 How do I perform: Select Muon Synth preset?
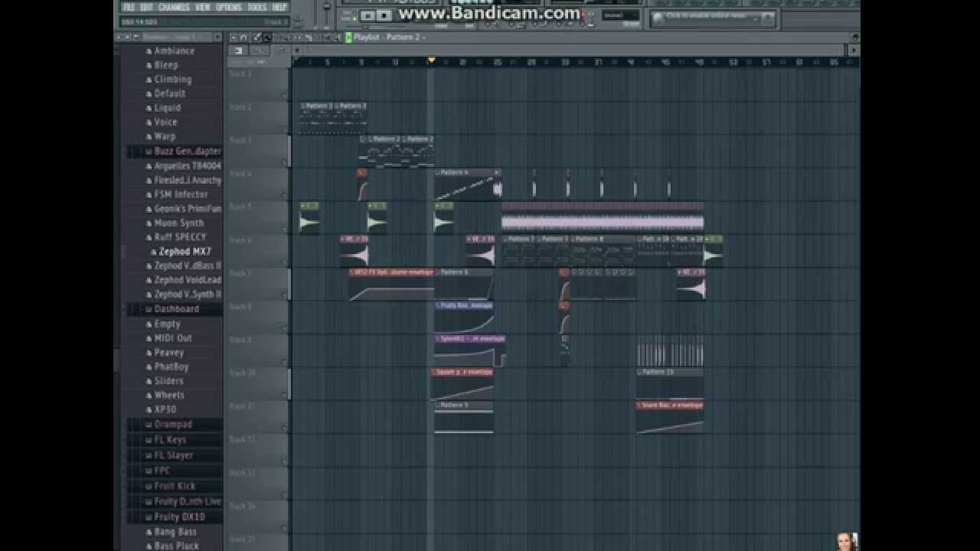178,223
